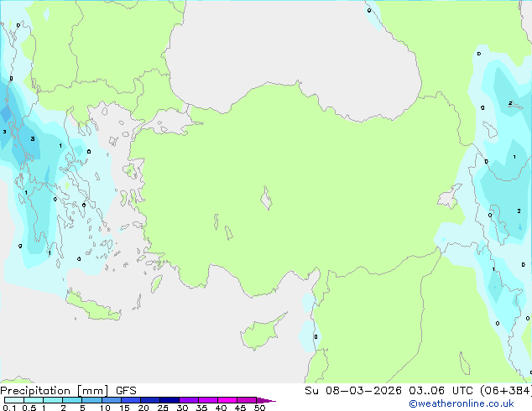Click Lake Tuz in central Turkey
Screen dimensions: 532x411
(266, 198)
